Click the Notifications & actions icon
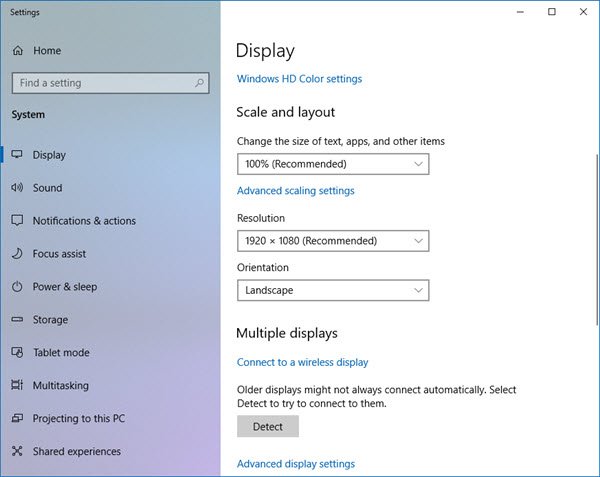The image size is (600, 477). coord(17,221)
